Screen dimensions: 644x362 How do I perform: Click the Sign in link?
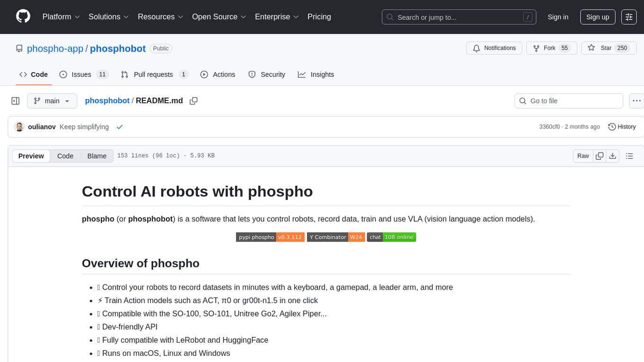pyautogui.click(x=558, y=17)
